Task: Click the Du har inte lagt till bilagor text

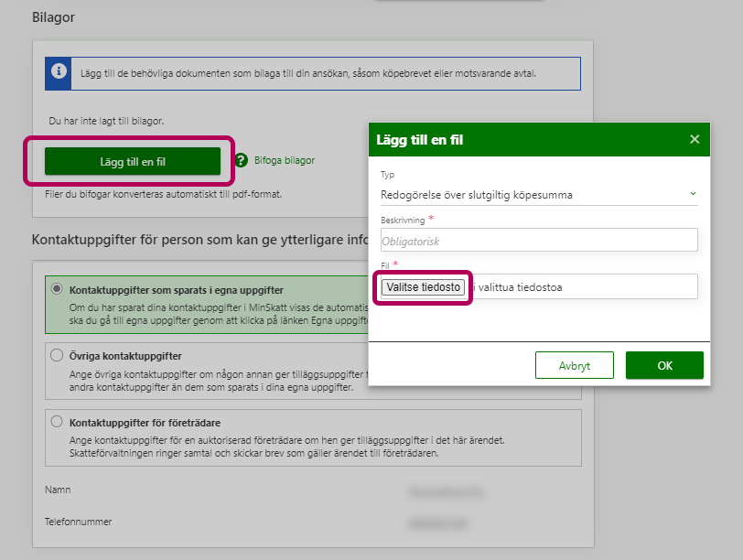Action: click(105, 121)
